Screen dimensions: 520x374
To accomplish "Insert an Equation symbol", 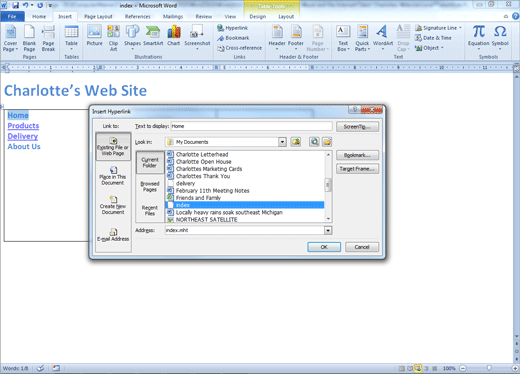I will coord(478,37).
